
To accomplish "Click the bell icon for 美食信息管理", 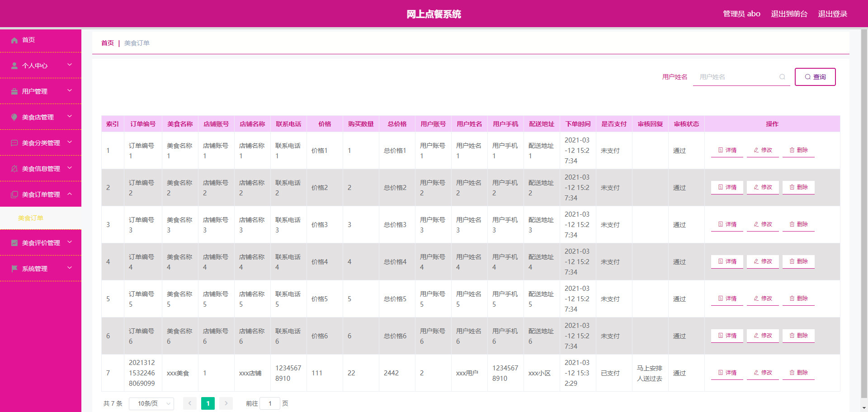I will tap(14, 169).
